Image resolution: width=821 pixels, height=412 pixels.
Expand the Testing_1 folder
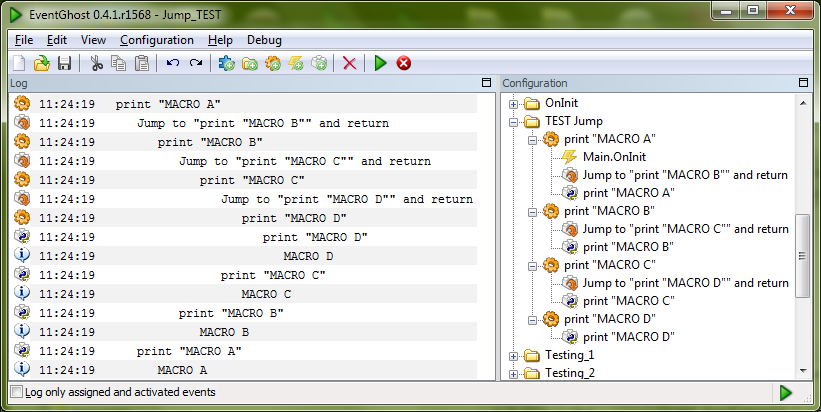[x=514, y=356]
